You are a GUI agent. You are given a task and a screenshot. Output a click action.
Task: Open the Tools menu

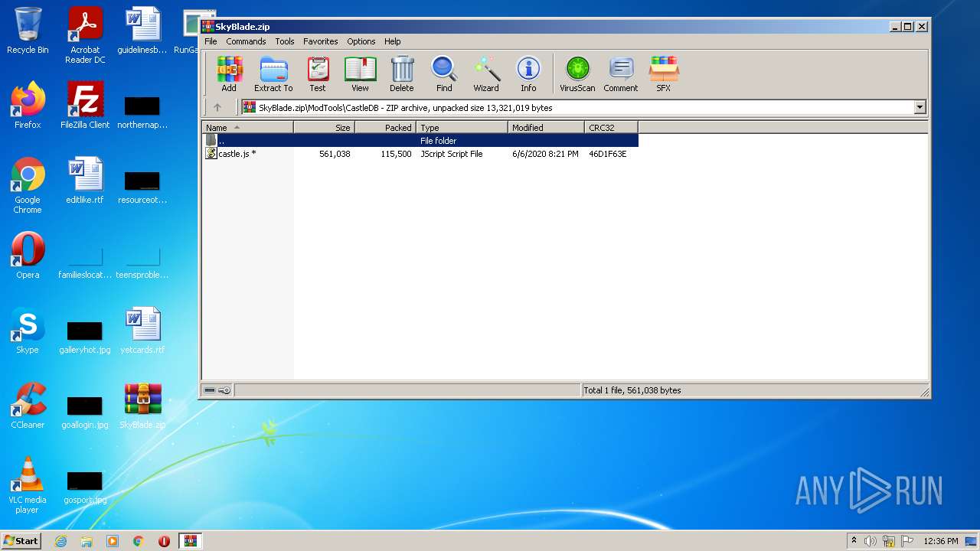285,41
